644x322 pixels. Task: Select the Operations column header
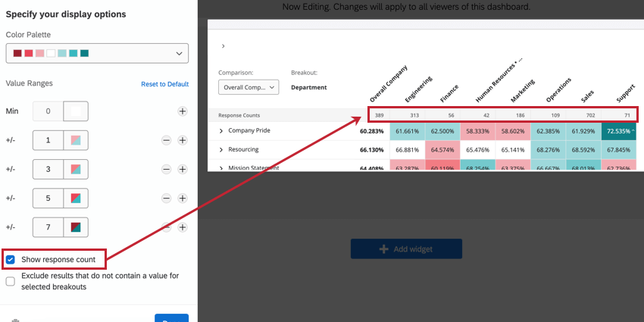click(558, 89)
